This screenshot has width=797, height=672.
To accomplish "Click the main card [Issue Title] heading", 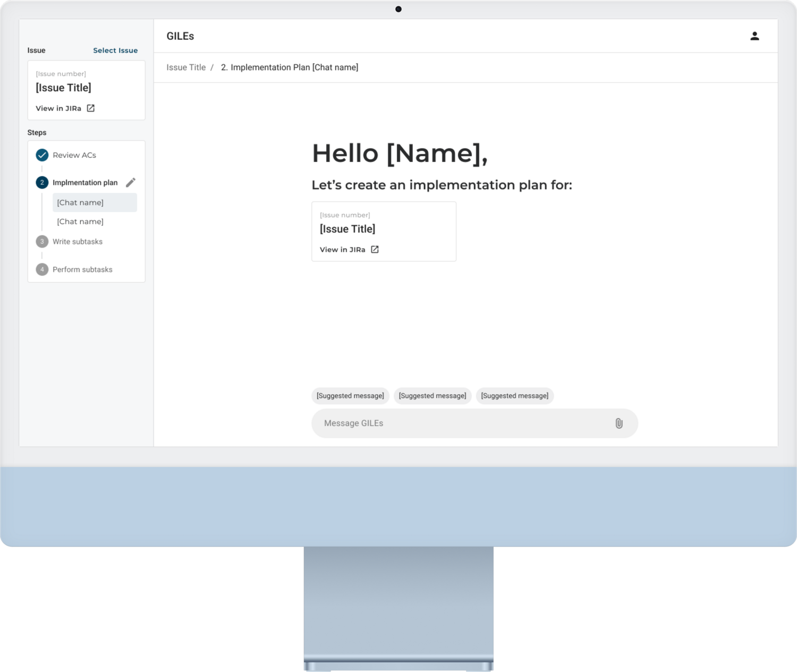I will [347, 229].
